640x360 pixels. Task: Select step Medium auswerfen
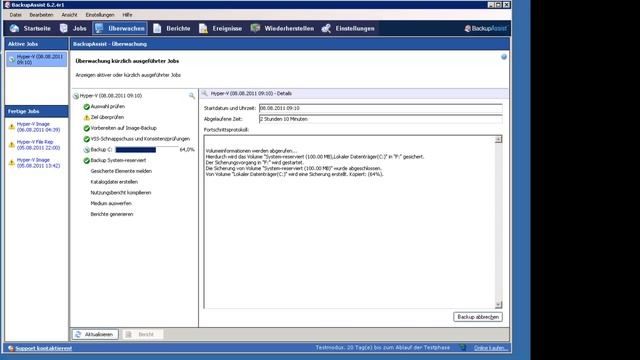pyautogui.click(x=111, y=203)
